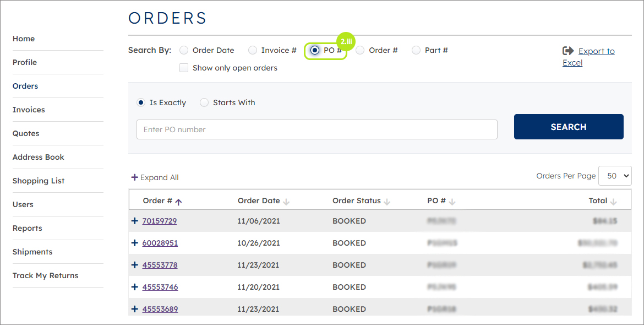644x325 pixels.
Task: Open Orders in the sidebar
Action: coord(25,86)
